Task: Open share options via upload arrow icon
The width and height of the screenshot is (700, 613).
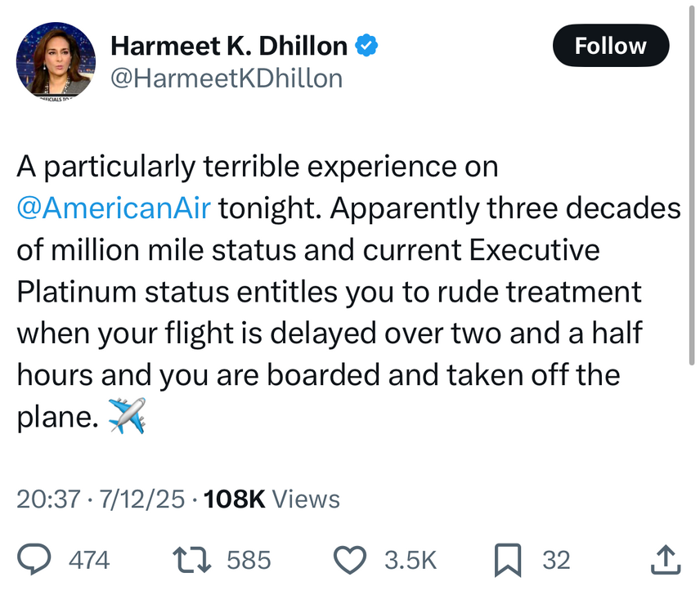Action: tap(664, 560)
